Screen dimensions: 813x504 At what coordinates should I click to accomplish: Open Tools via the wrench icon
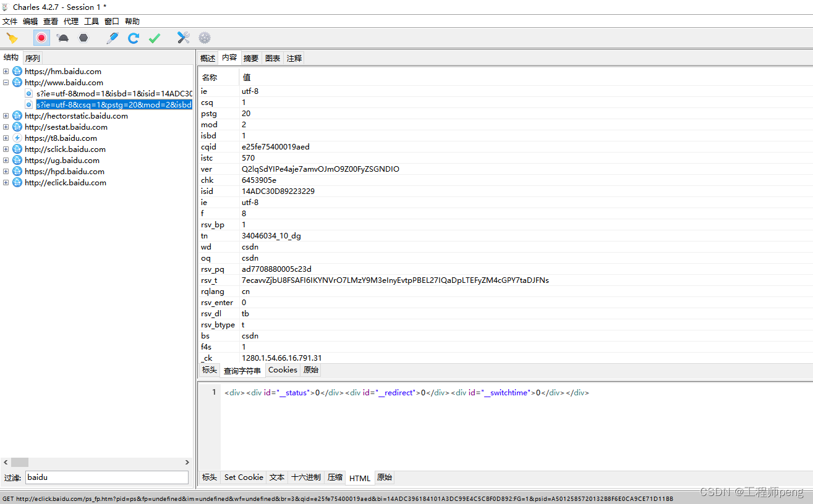184,38
